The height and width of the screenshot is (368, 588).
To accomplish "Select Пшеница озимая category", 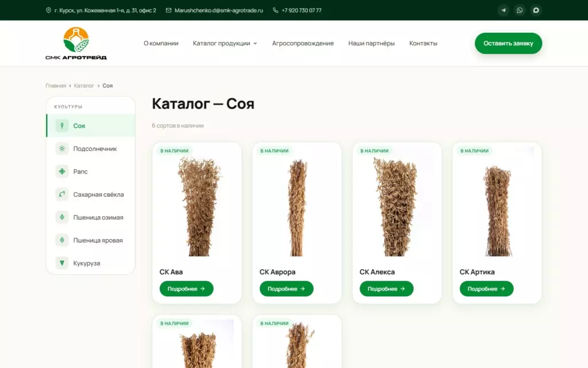I will (x=91, y=217).
